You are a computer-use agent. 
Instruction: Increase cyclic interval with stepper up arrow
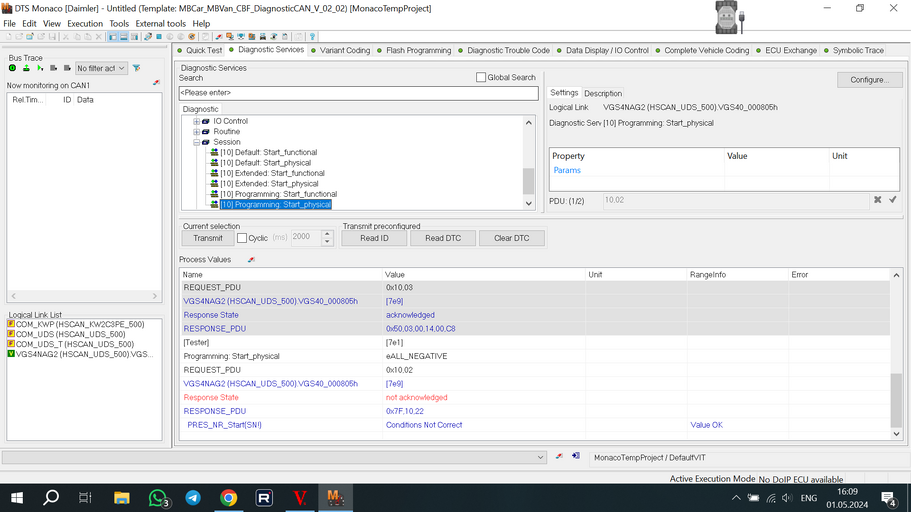point(327,234)
